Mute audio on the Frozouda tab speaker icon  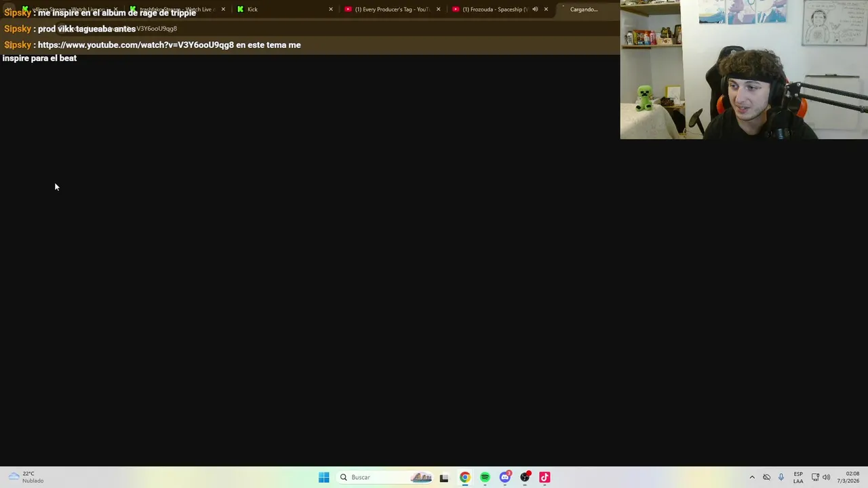pyautogui.click(x=535, y=9)
